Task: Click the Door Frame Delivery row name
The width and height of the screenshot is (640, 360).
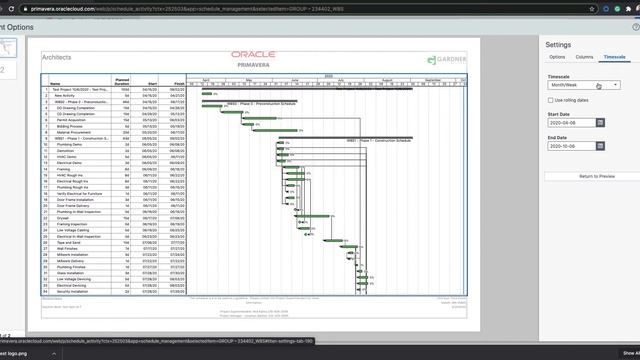Action: pyautogui.click(x=73, y=206)
